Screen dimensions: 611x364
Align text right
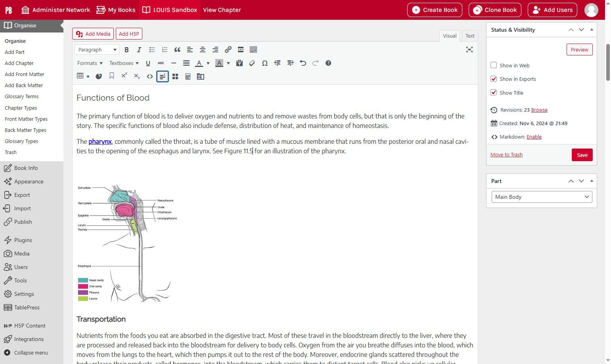(x=215, y=50)
